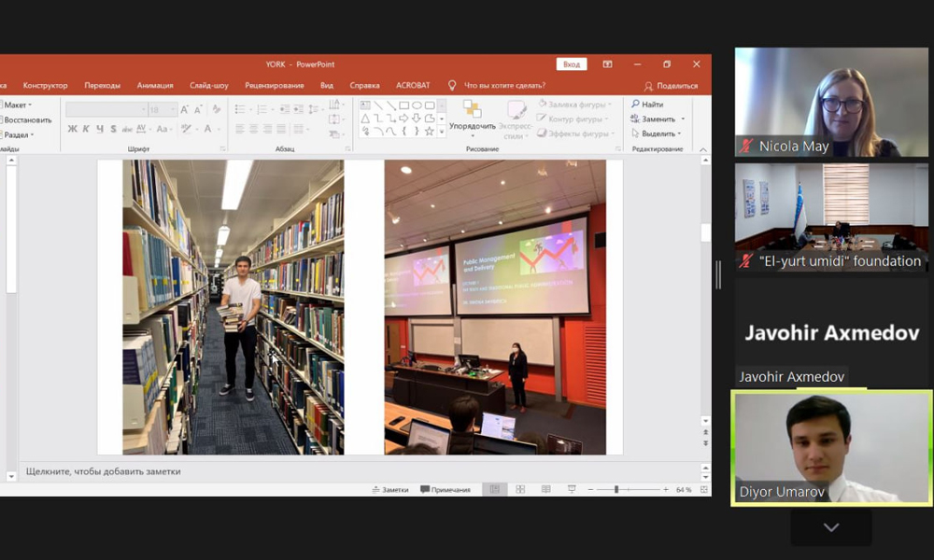Expand the Заменить dropdown arrow

point(683,119)
